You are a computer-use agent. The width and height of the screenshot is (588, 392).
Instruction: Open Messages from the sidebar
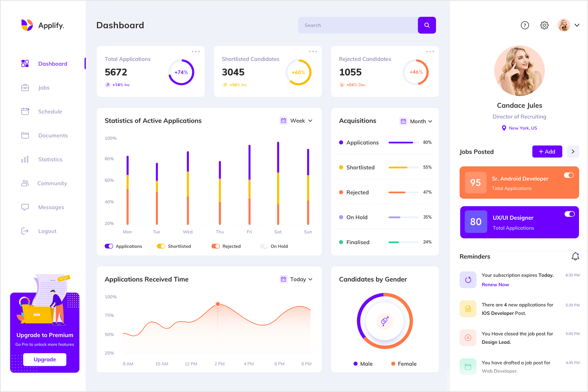click(x=51, y=207)
